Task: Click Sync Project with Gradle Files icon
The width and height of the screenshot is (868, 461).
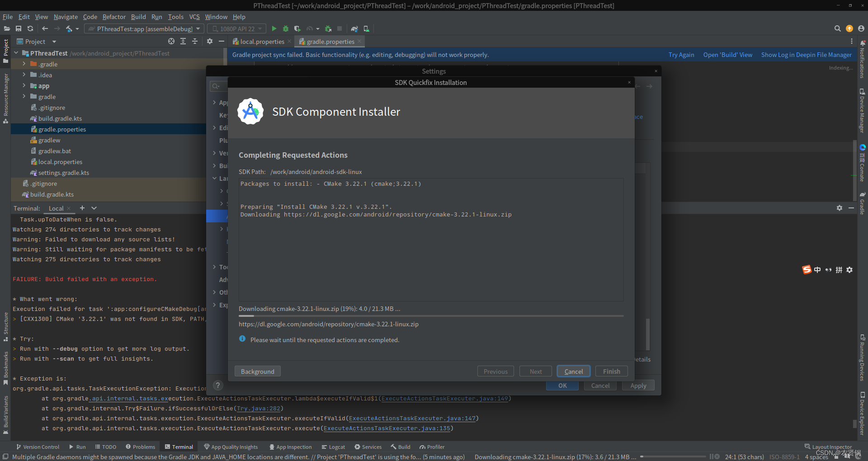Action: [x=354, y=28]
